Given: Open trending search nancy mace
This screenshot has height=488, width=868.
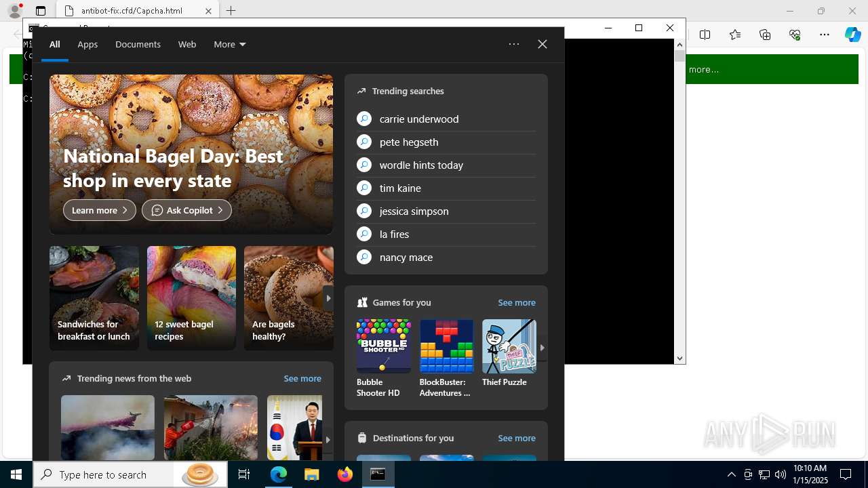Looking at the screenshot, I should point(406,258).
